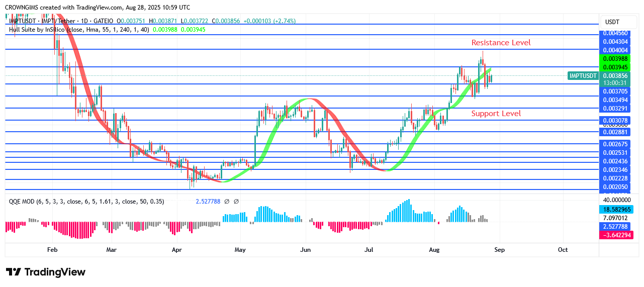644x287 pixels.
Task: Click the 0.002436 price axis label
Action: pos(616,161)
